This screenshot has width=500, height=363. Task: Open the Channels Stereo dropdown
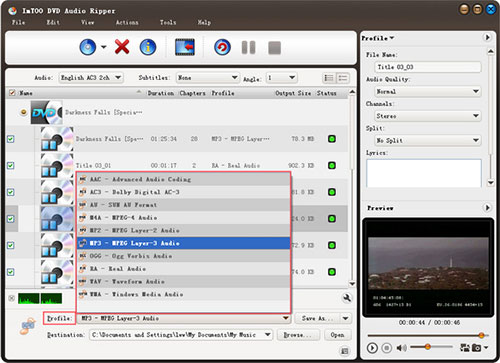pos(428,116)
